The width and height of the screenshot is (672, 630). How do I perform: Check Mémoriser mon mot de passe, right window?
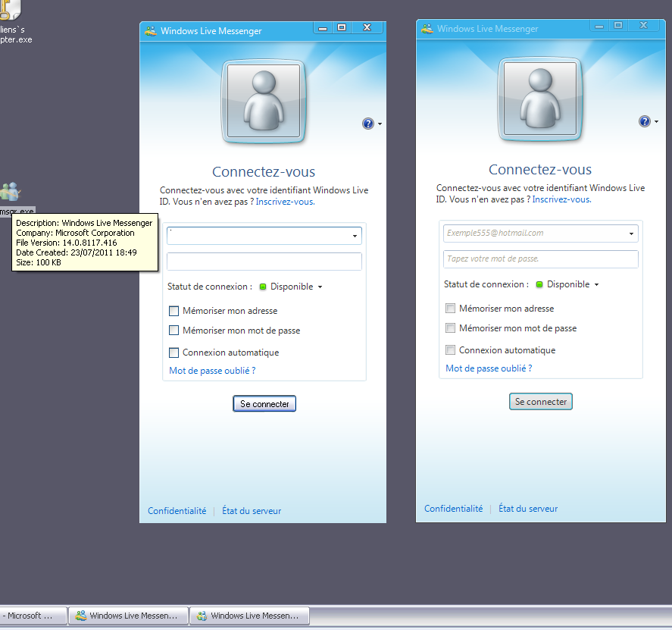(450, 328)
